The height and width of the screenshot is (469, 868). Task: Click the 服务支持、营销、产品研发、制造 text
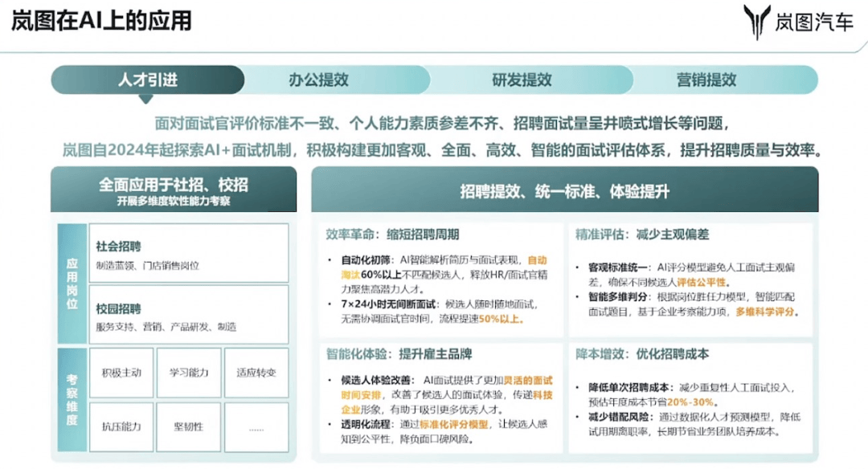166,326
